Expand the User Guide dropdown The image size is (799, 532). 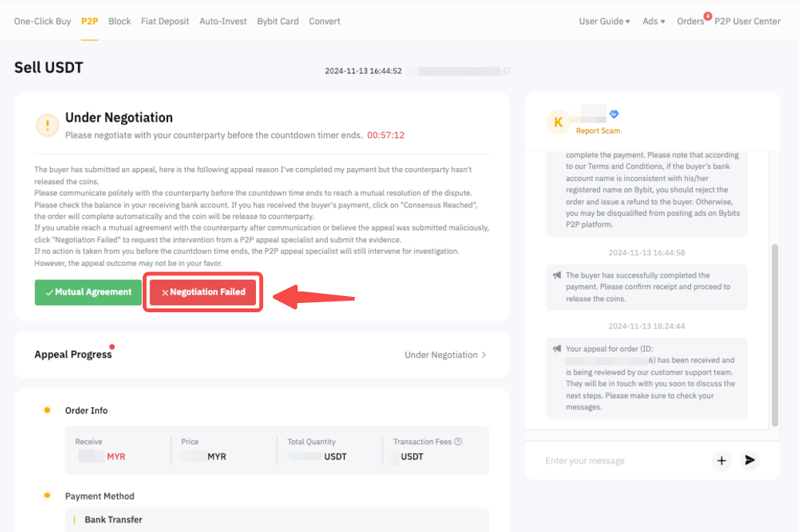(604, 22)
